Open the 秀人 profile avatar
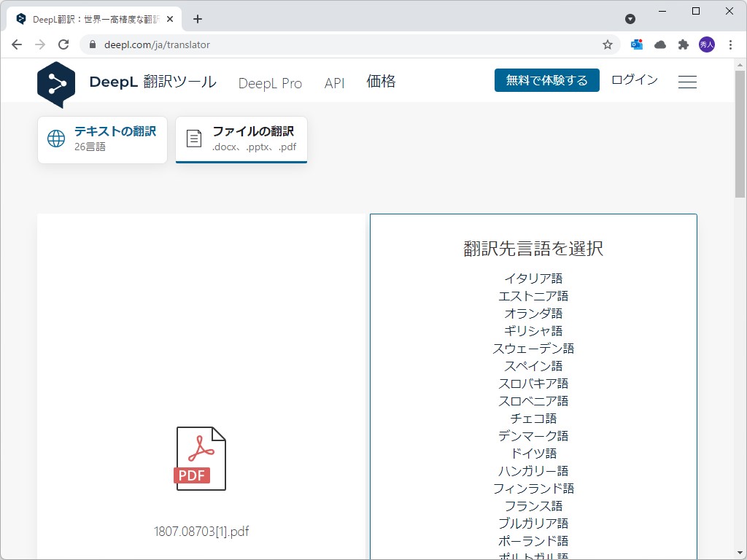Viewport: 747px width, 560px height. coord(706,44)
